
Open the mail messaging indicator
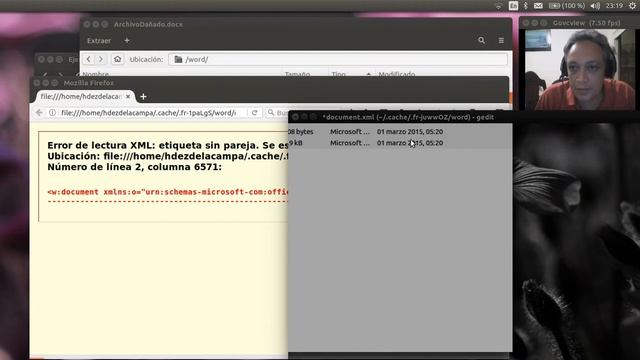pos(538,6)
